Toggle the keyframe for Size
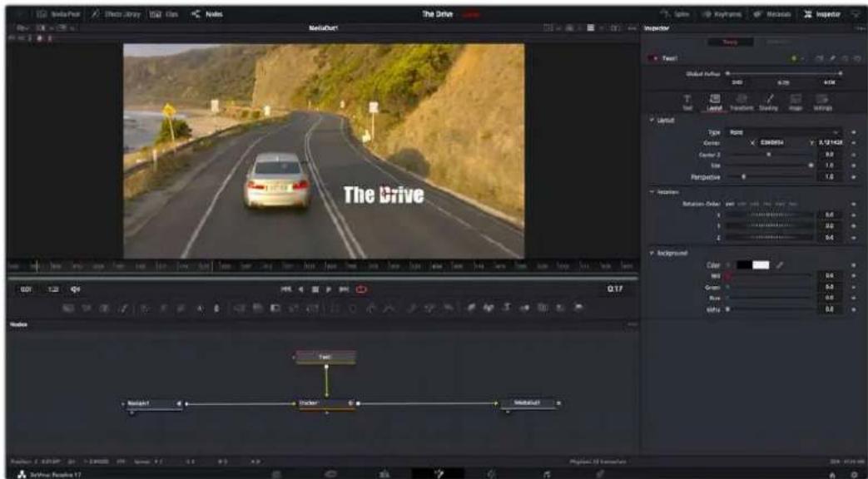Image resolution: width=868 pixels, height=479 pixels. coord(854,165)
